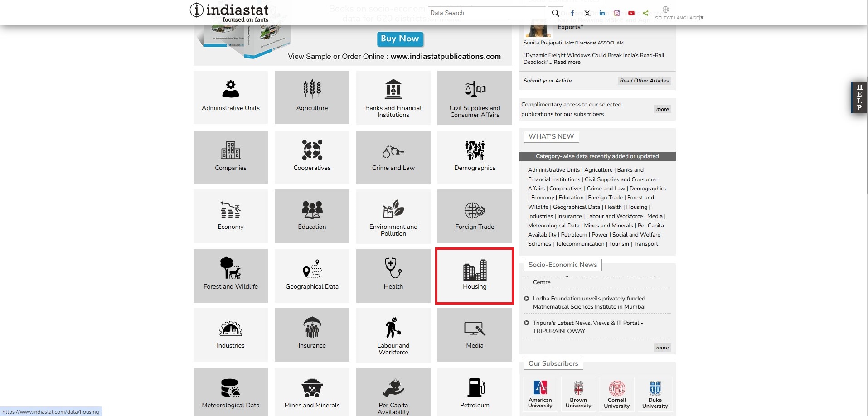Viewport: 868px width, 416px height.
Task: Open the Facebook social icon
Action: point(572,13)
